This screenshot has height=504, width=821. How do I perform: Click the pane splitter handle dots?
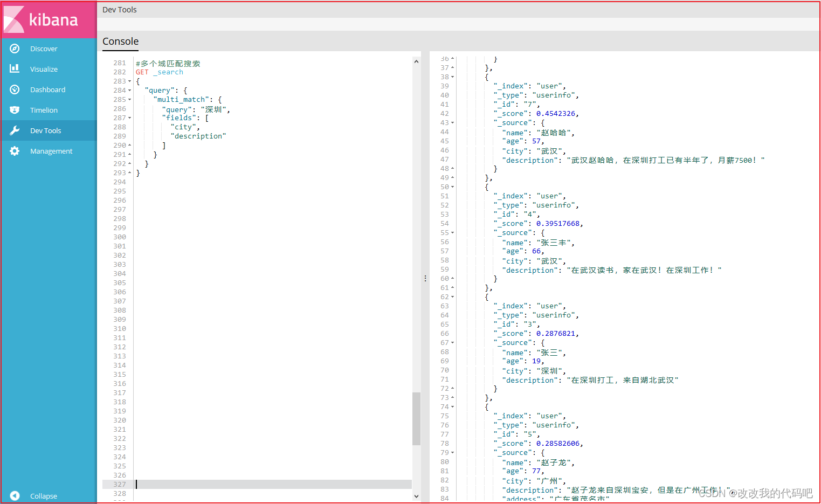tap(425, 278)
